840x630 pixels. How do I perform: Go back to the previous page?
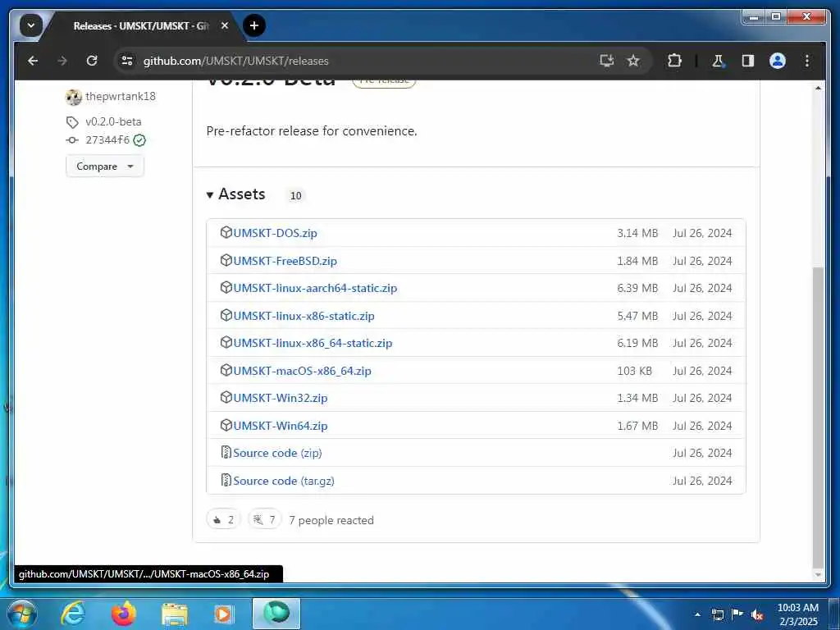33,61
